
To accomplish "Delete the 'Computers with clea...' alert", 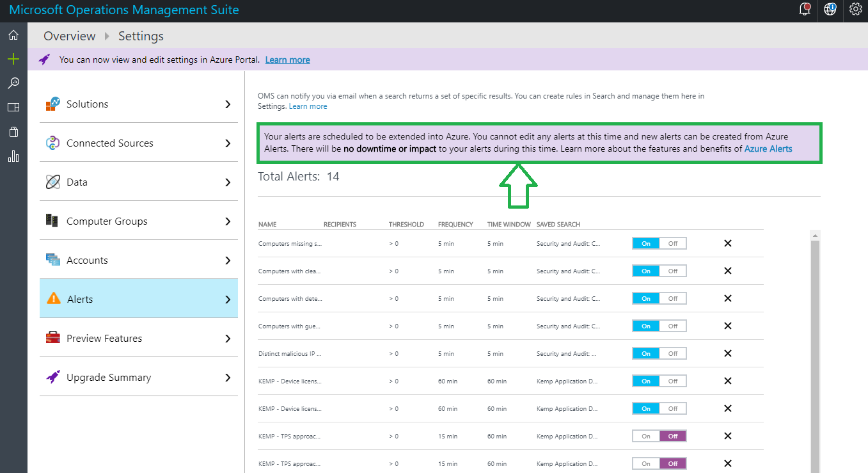I will coord(727,271).
